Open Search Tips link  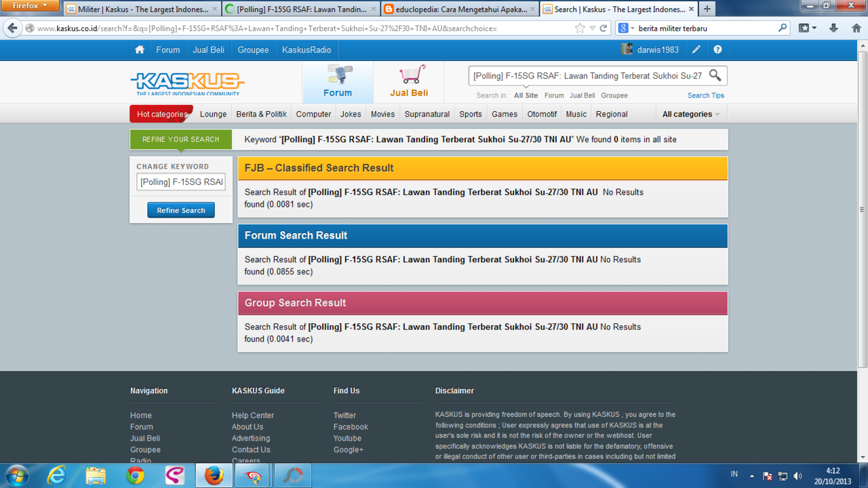click(705, 96)
